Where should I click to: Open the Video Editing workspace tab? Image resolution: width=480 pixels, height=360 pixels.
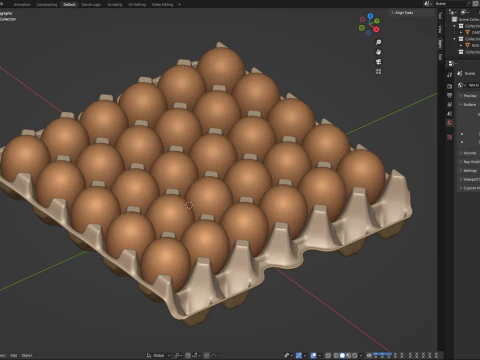tap(162, 4)
